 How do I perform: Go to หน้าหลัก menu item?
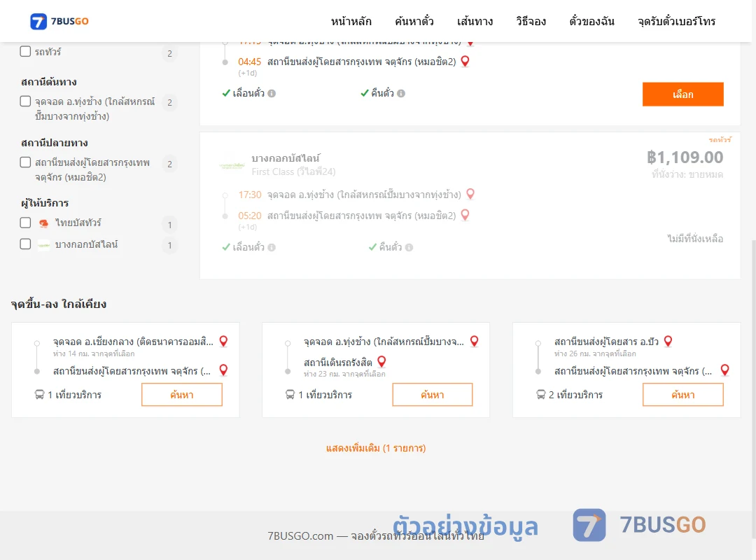(x=351, y=21)
